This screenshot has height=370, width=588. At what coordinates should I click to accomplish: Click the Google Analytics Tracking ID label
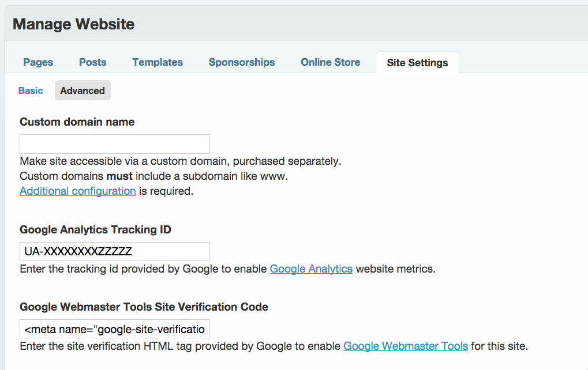pos(95,229)
